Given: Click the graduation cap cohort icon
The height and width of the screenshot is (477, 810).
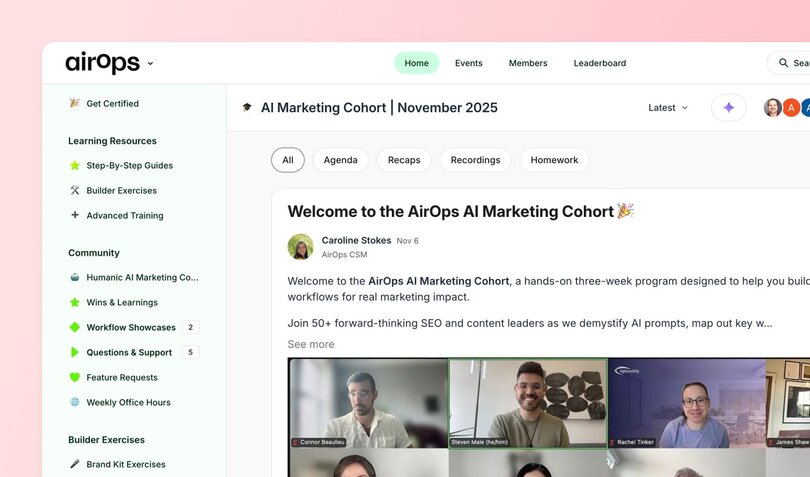Looking at the screenshot, I should pyautogui.click(x=247, y=107).
